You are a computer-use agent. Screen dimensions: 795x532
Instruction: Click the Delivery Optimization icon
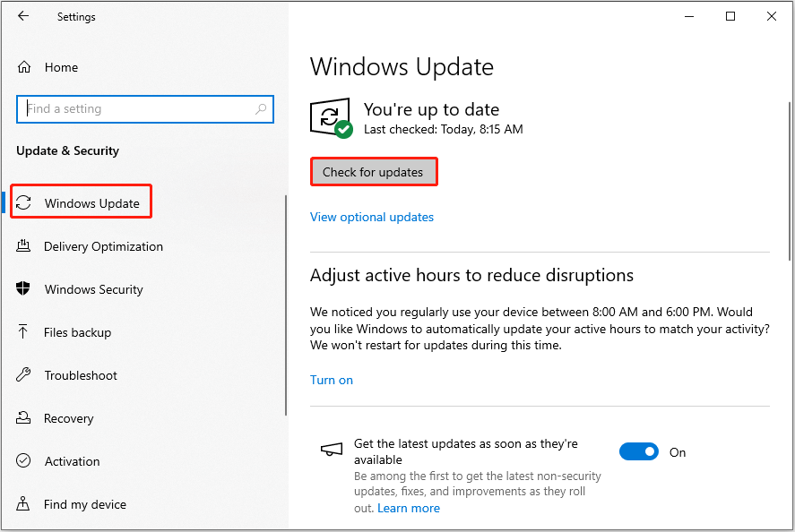pos(24,246)
